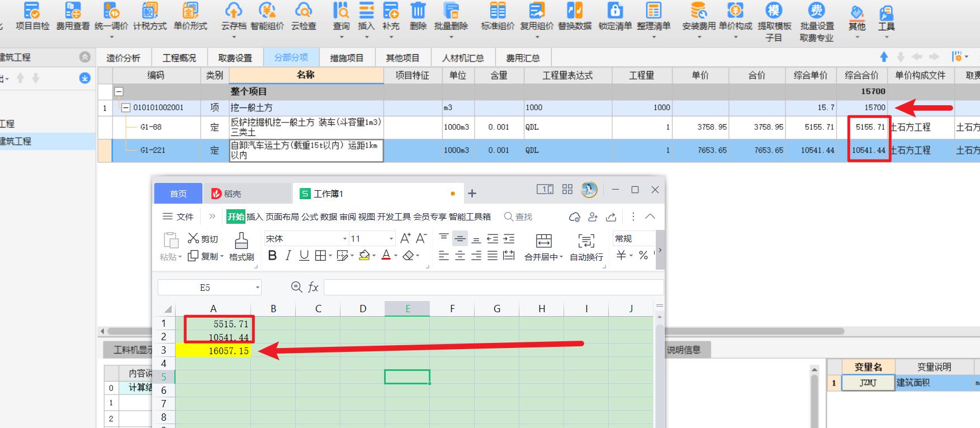
Task: Click the font color A in WPS
Action: coord(386,256)
